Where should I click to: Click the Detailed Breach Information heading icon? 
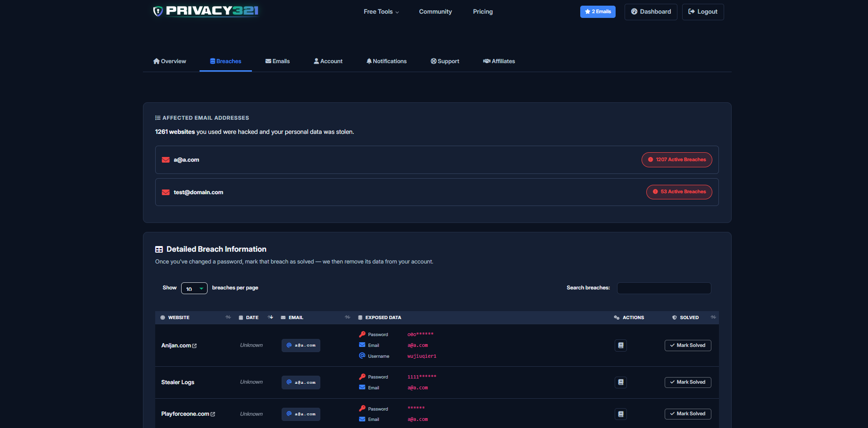point(159,249)
